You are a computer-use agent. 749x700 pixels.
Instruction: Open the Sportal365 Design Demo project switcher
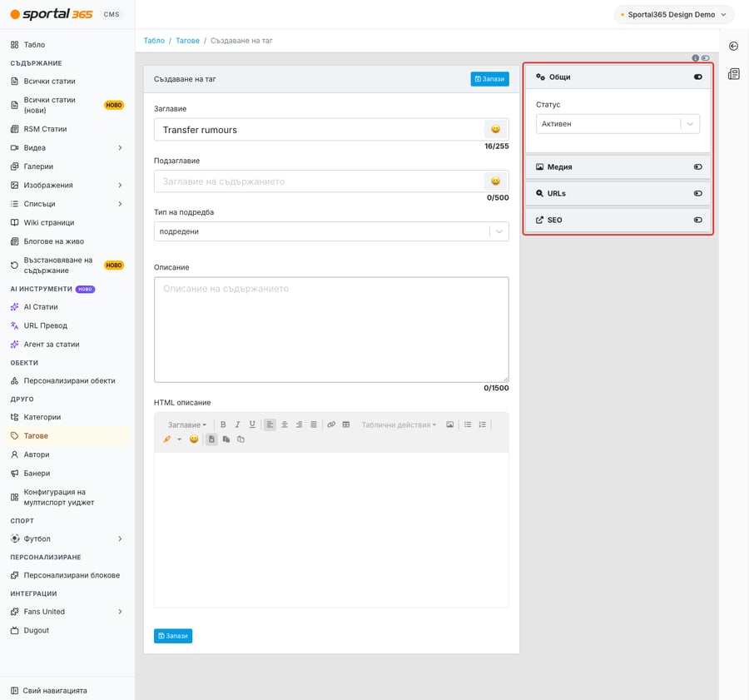[x=673, y=15]
